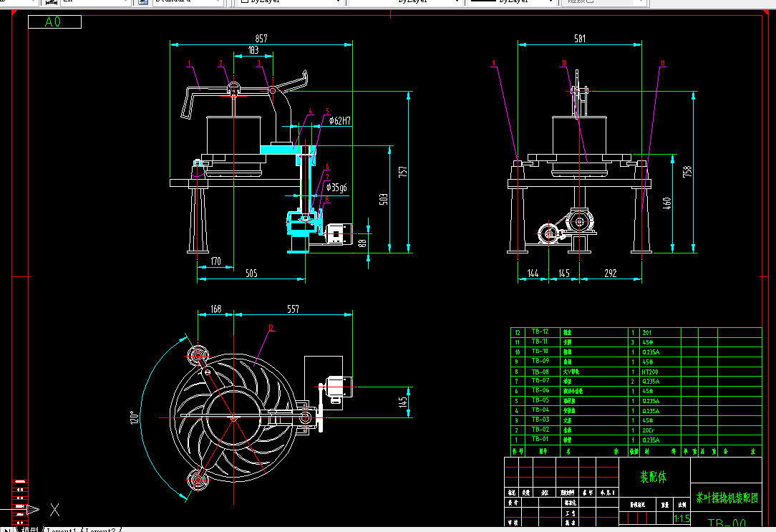This screenshot has height=532, width=776.
Task: Select the 20Cr material cell
Action: [x=660, y=430]
